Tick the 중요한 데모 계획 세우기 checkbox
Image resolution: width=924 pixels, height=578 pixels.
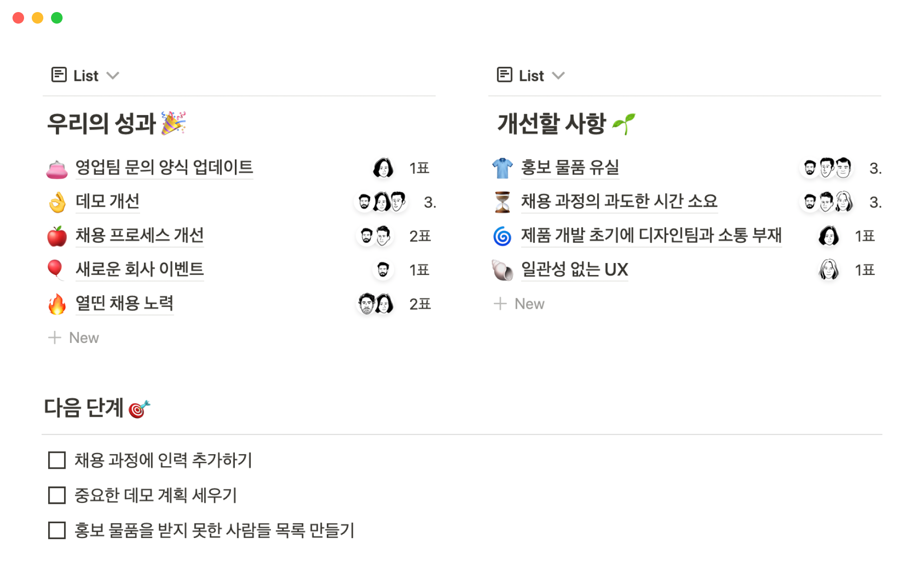click(57, 495)
